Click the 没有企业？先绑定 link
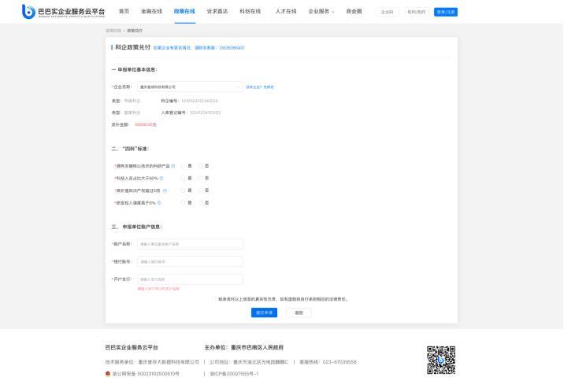Viewport: 564px width, 392px height. pyautogui.click(x=259, y=87)
